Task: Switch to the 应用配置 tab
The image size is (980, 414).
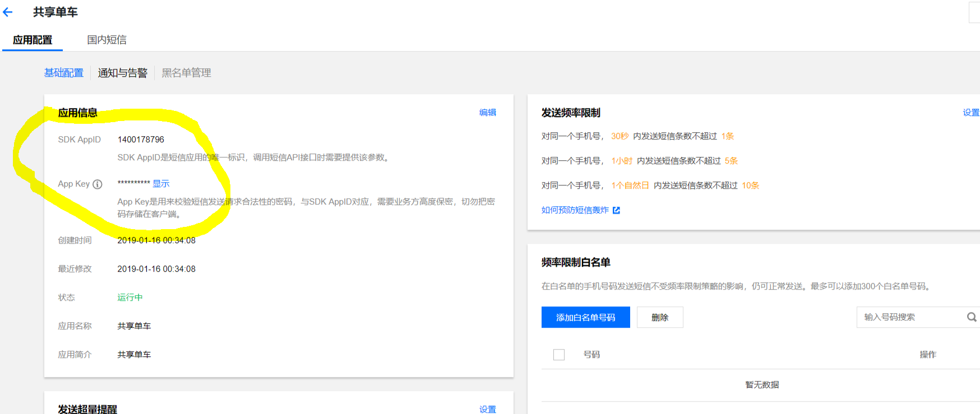Action: [x=33, y=40]
